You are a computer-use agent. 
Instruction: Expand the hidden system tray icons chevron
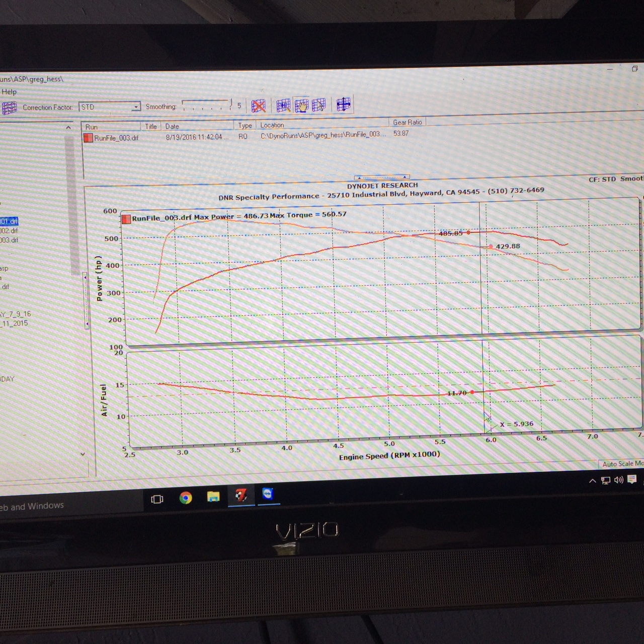[593, 481]
